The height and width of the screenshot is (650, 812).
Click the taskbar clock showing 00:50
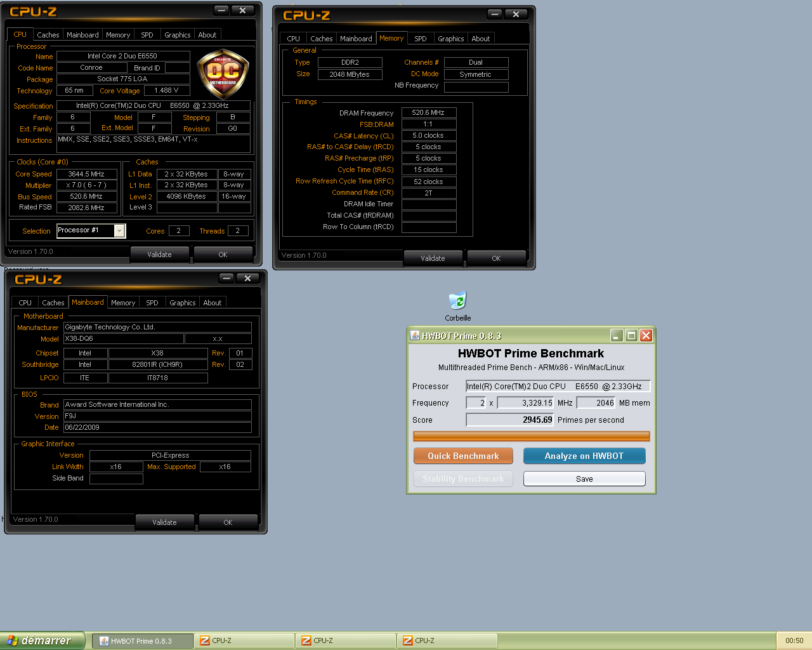[794, 640]
